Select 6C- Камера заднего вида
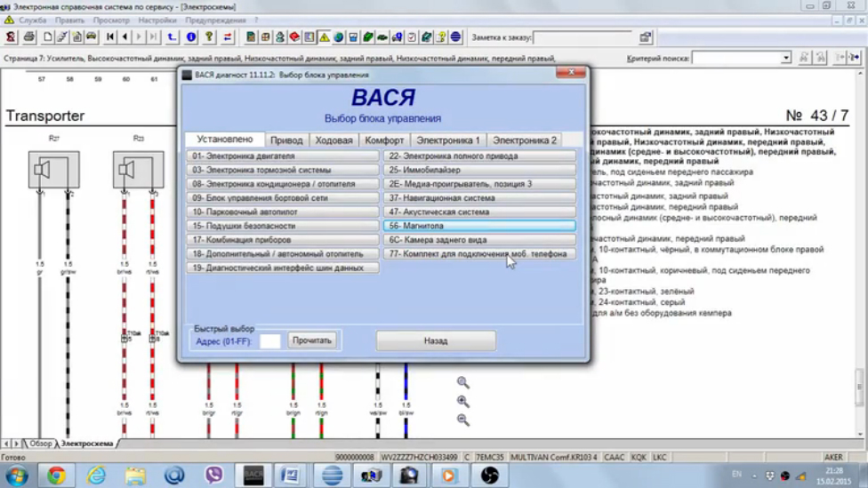868x488 pixels. (x=479, y=240)
